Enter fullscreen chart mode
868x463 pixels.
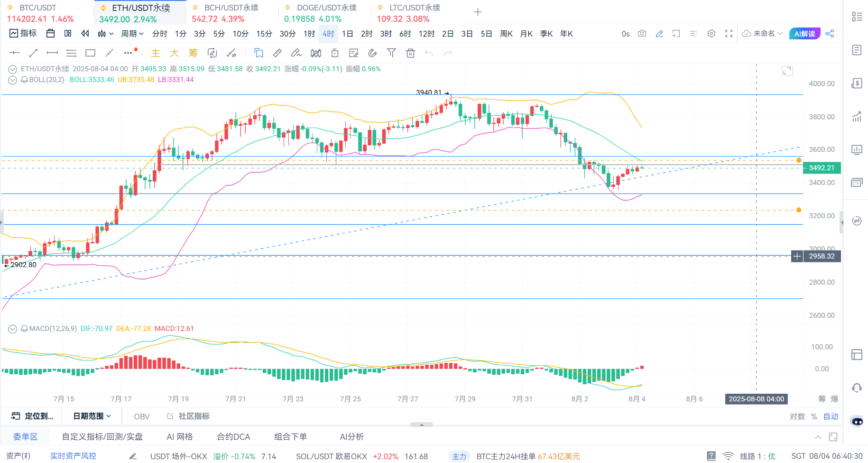pos(729,33)
